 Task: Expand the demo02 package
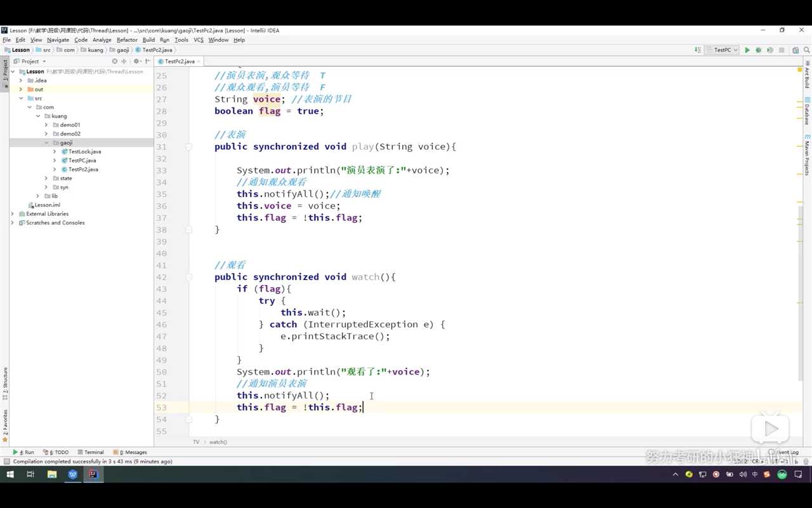click(x=46, y=134)
